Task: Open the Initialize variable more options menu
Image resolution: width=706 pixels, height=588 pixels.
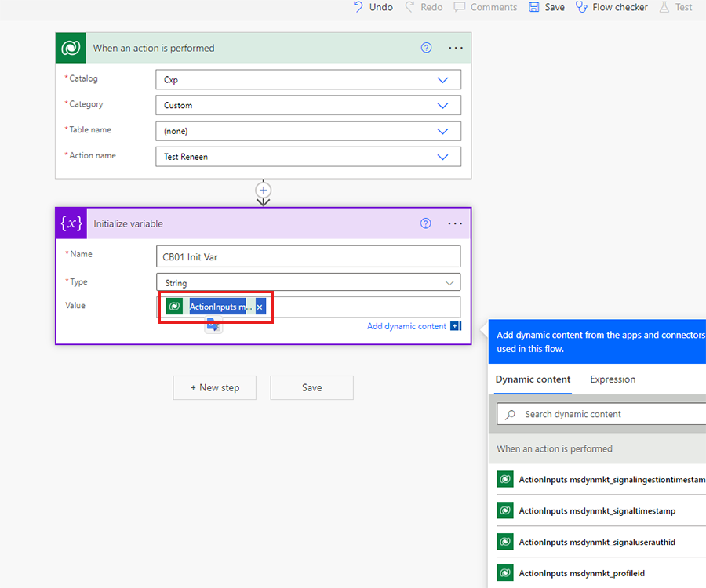Action: tap(455, 223)
